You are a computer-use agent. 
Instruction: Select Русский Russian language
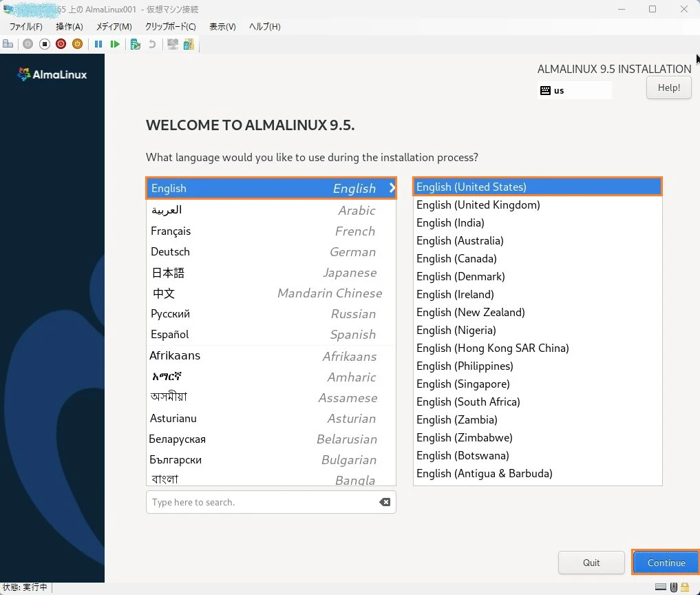pyautogui.click(x=271, y=313)
